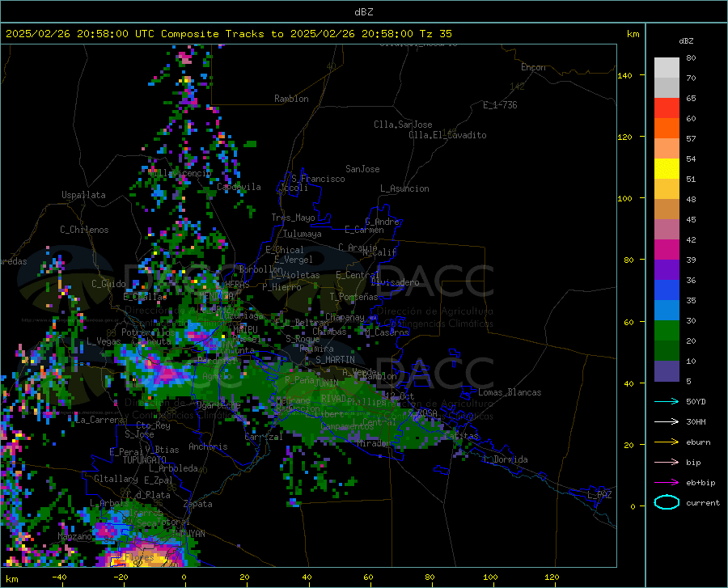Viewport: 728px width, 588px height.
Task: Click the Tres_Mayo map label
Action: tap(293, 218)
